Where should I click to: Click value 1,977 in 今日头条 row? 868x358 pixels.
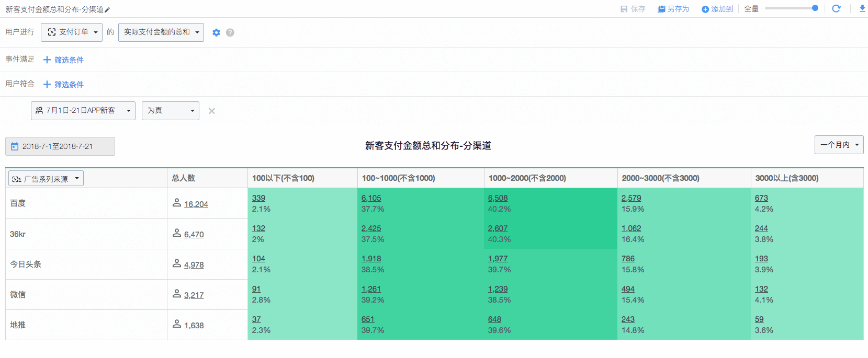[x=498, y=259]
